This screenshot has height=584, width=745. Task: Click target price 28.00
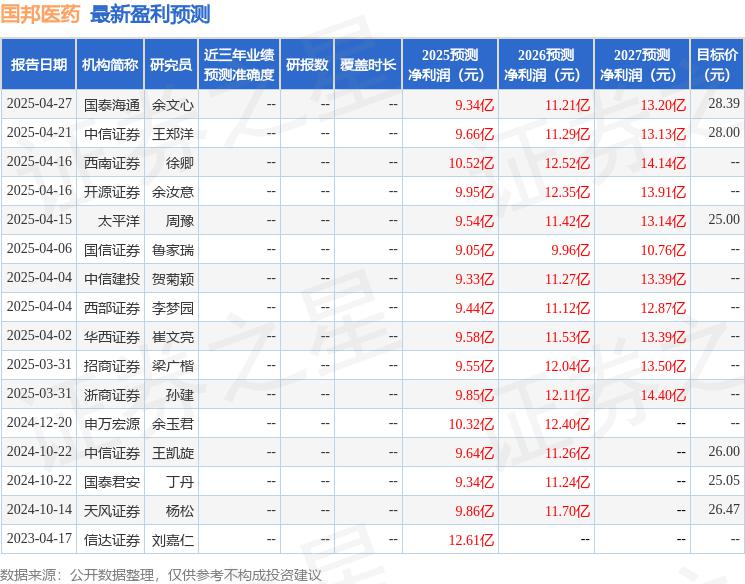pos(724,133)
